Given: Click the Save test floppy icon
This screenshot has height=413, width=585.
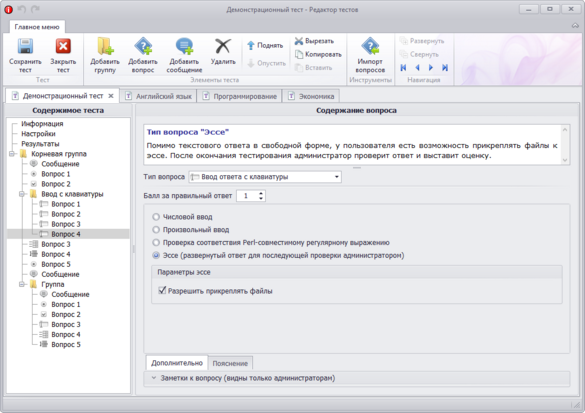Looking at the screenshot, I should [25, 47].
